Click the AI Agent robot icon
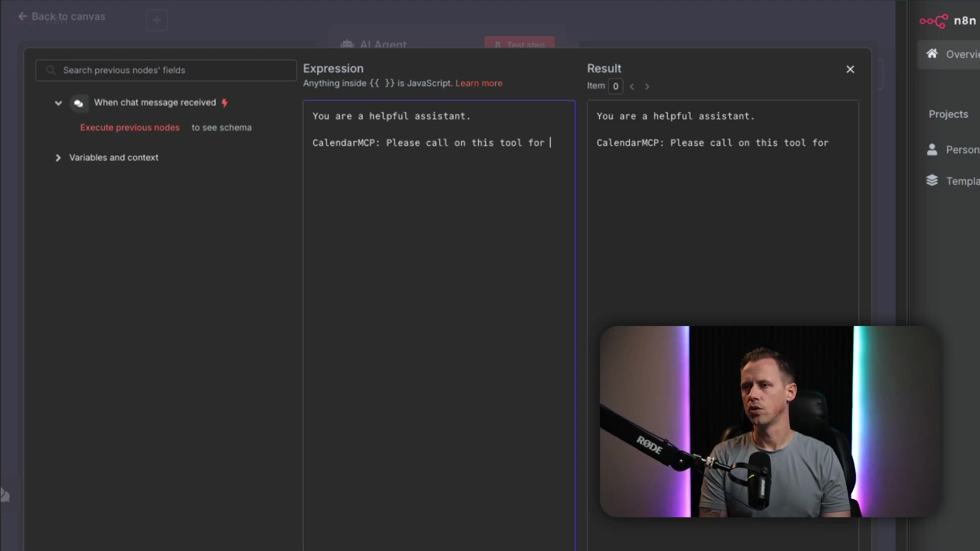980x551 pixels. [x=347, y=44]
